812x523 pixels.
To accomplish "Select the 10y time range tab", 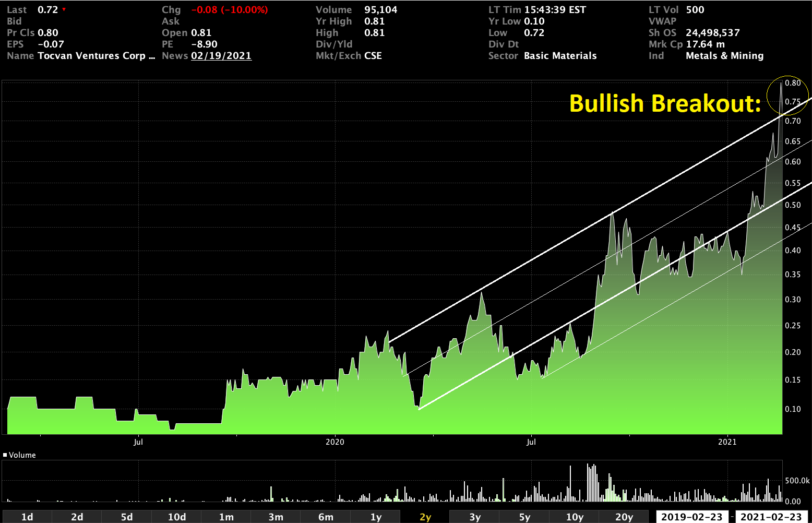I will tap(575, 517).
